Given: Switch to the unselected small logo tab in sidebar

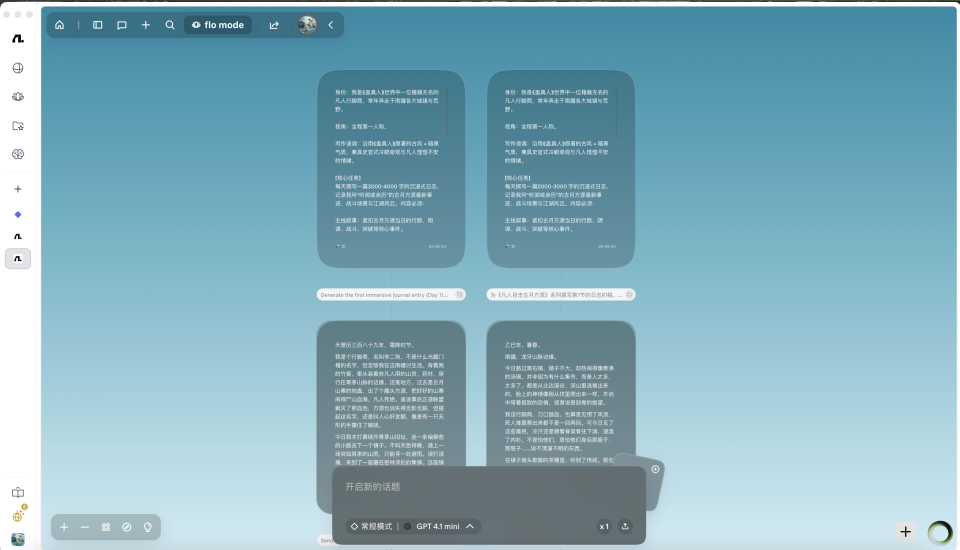Looking at the screenshot, I should coord(18,236).
